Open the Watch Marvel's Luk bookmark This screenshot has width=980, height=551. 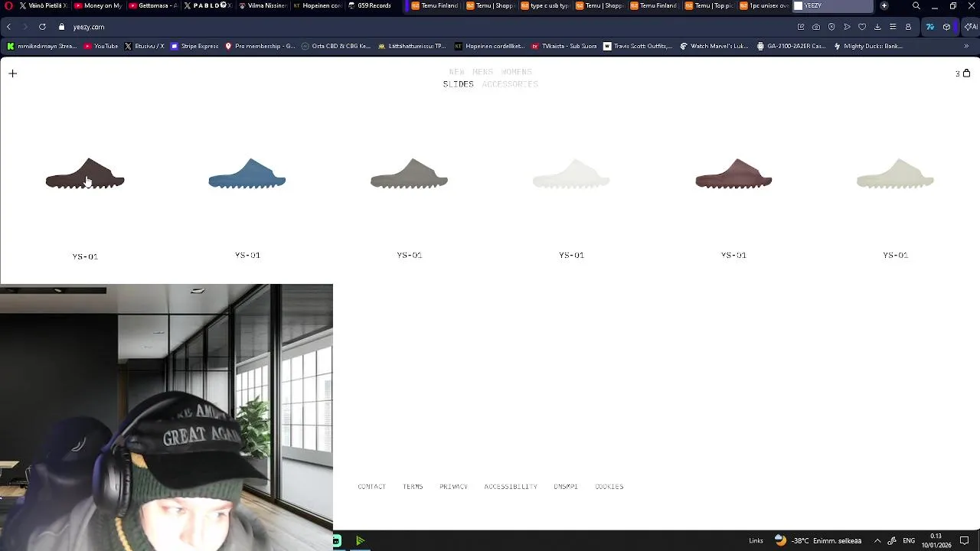click(714, 46)
